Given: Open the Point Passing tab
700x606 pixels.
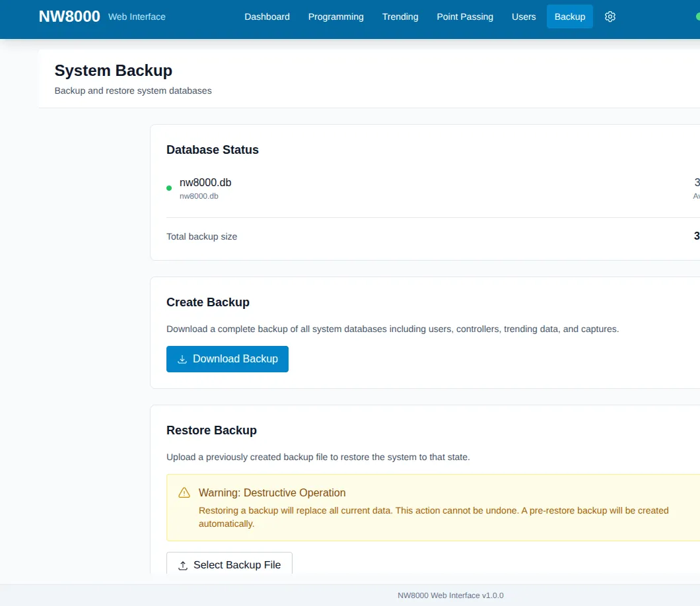Looking at the screenshot, I should pyautogui.click(x=465, y=17).
